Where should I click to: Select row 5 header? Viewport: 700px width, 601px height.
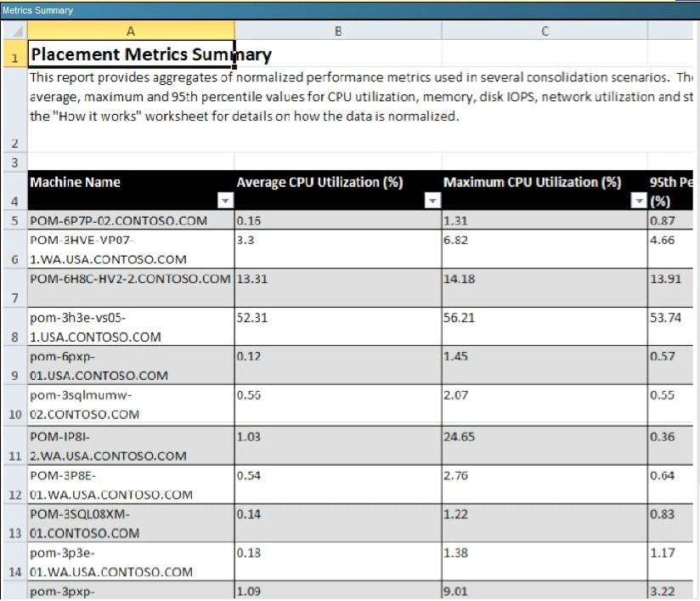click(15, 220)
